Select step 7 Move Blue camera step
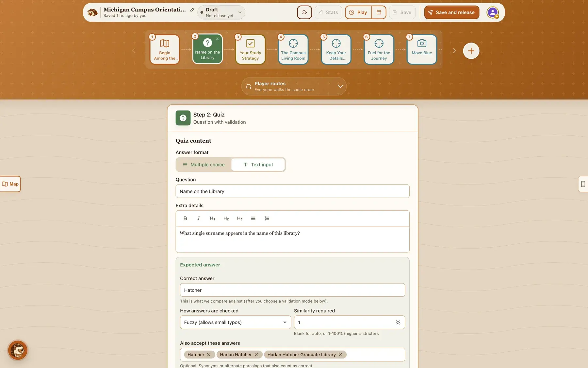The width and height of the screenshot is (588, 368). (421, 49)
